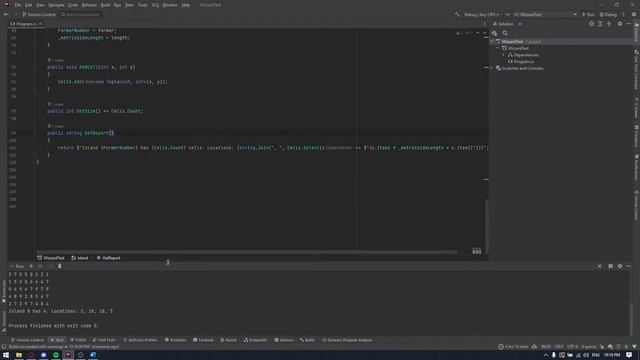Open the Terminal tool window tab
The height and width of the screenshot is (360, 640).
203,340
